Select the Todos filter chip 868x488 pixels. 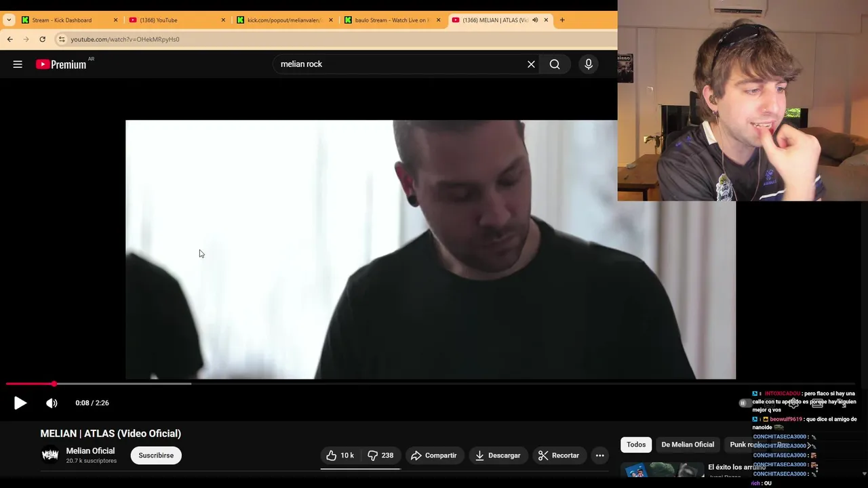click(x=636, y=445)
